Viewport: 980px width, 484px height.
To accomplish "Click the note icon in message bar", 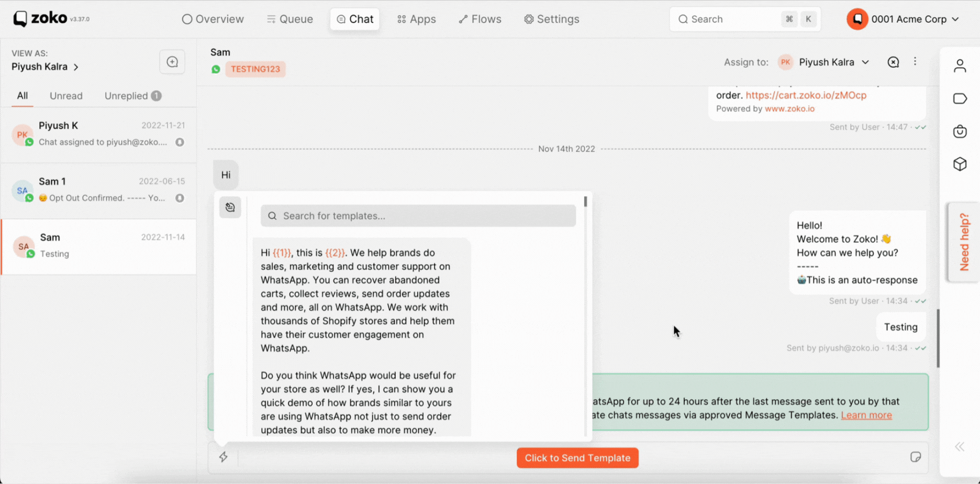I will pos(916,457).
